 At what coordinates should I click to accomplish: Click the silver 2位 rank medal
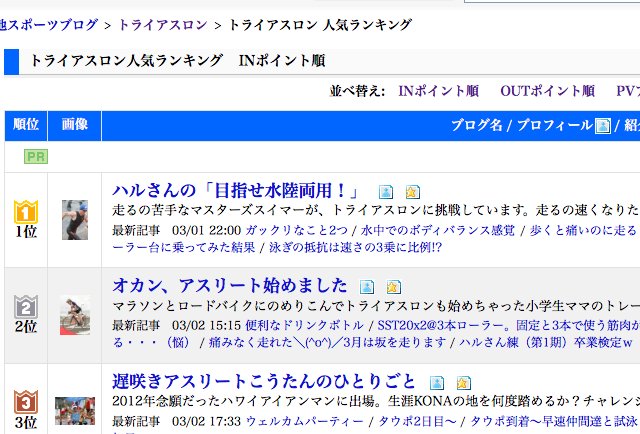point(25,307)
